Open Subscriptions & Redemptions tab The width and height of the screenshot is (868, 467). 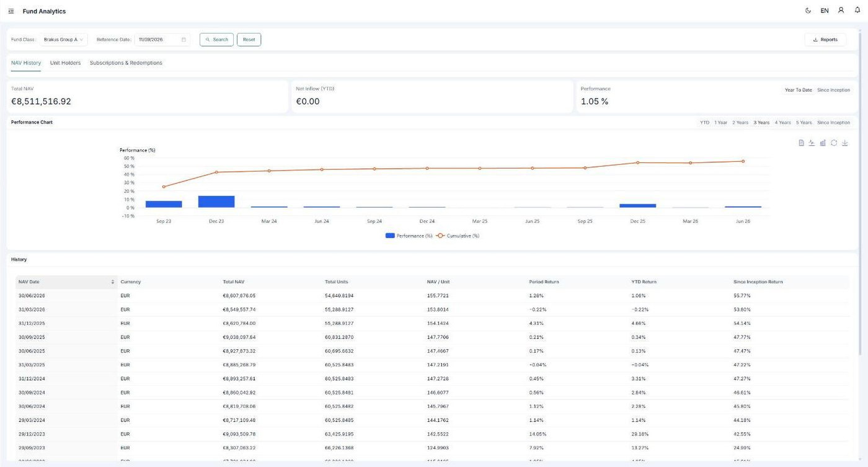[126, 63]
